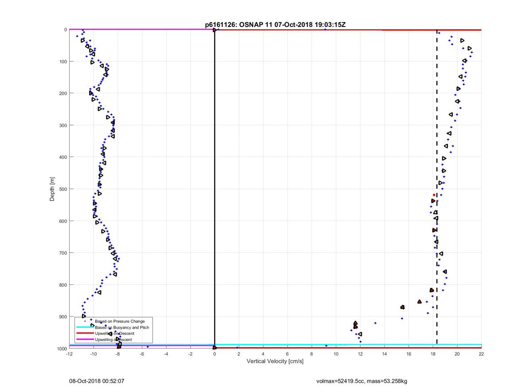Click the x-axis tick label 0 below plot
The image size is (532, 392).
pyautogui.click(x=215, y=353)
